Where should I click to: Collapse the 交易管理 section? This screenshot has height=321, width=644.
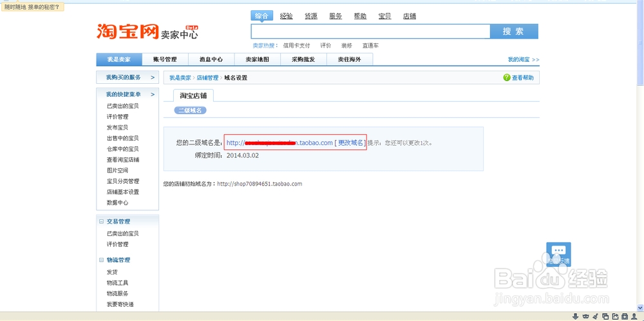tap(102, 221)
